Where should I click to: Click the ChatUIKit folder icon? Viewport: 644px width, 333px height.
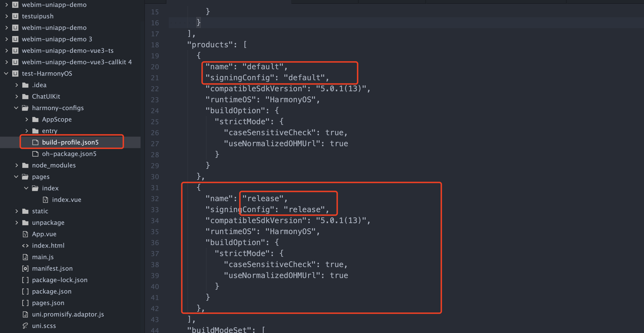click(25, 97)
